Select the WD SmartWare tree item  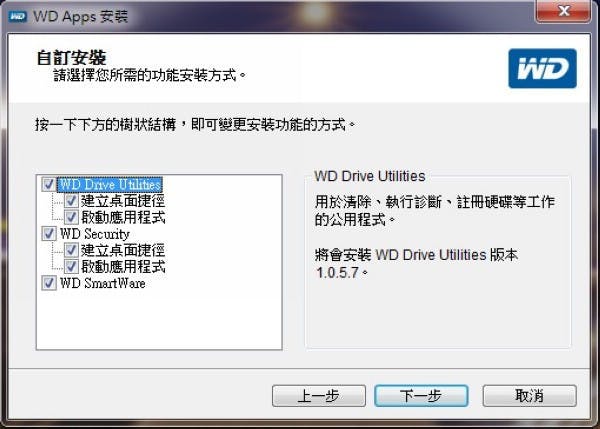click(103, 283)
